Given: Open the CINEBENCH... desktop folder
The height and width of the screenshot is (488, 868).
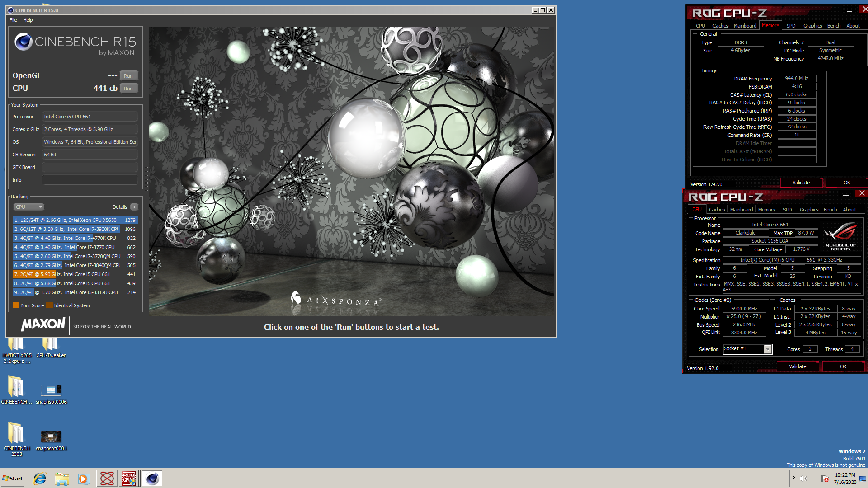Looking at the screenshot, I should pyautogui.click(x=16, y=390).
